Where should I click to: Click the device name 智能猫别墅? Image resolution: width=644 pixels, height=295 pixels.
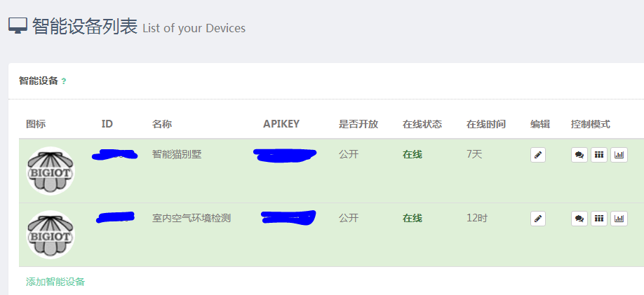click(x=177, y=155)
